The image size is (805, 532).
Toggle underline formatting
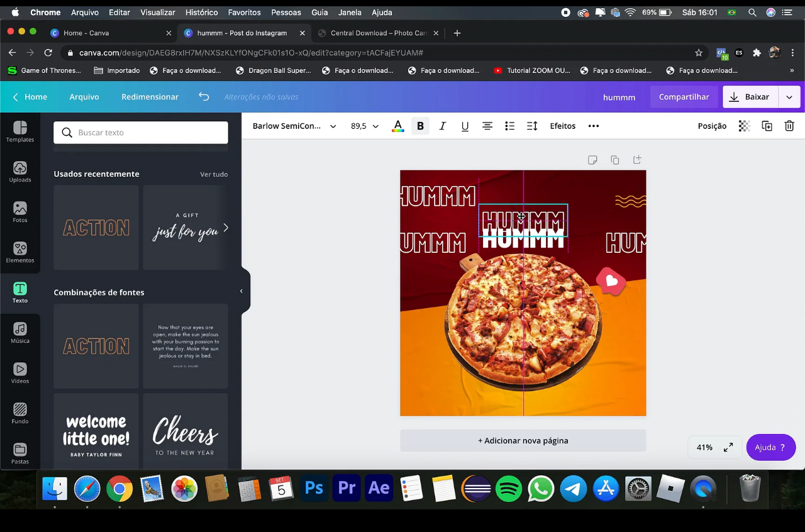tap(465, 126)
